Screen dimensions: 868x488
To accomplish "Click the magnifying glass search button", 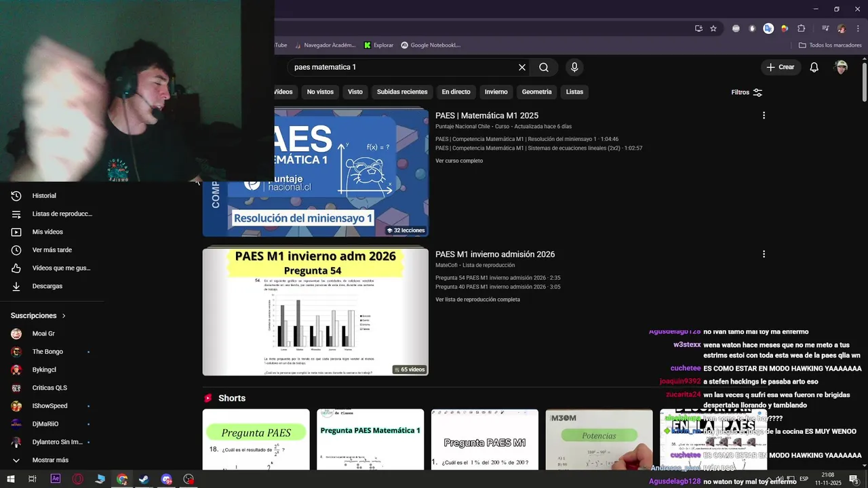I will click(544, 67).
